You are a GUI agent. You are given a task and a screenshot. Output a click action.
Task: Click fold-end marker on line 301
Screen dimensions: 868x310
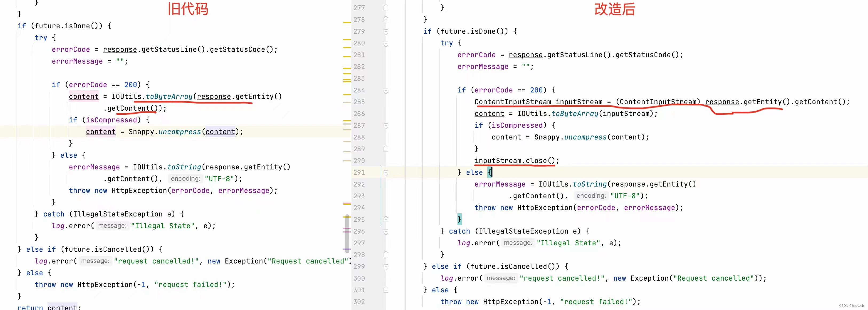386,290
